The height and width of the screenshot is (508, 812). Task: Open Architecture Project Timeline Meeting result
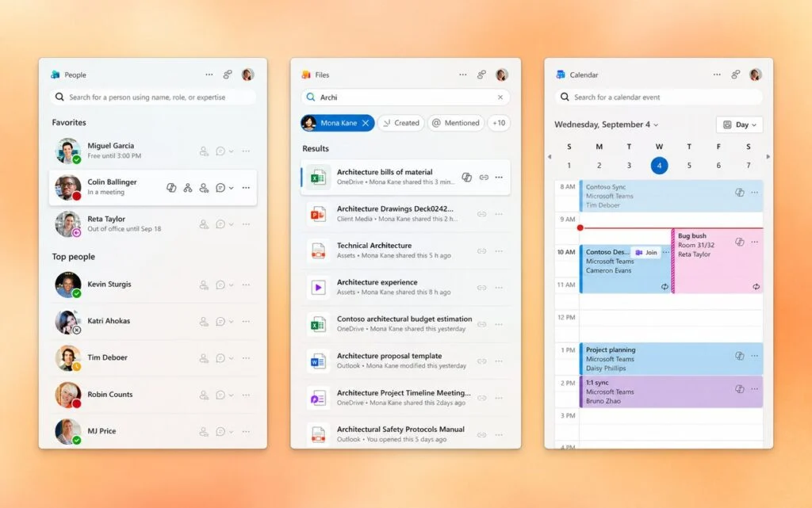(405, 398)
